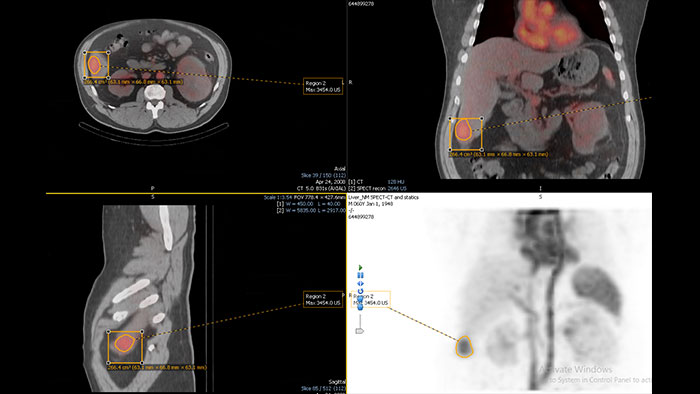Click the cine speed slider handle
Screen dimensions: 700x394
coord(360,331)
